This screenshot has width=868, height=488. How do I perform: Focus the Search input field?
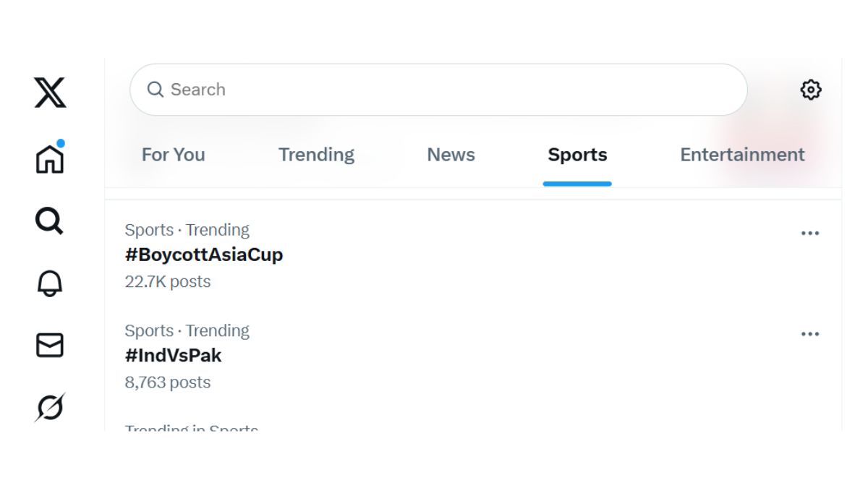coord(448,90)
